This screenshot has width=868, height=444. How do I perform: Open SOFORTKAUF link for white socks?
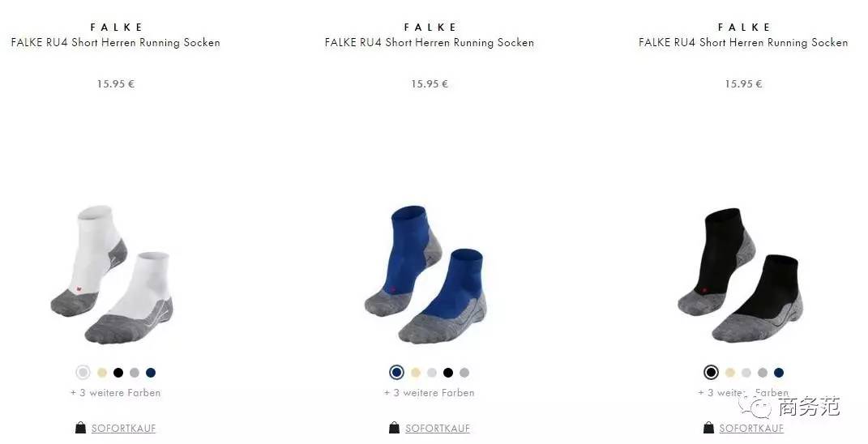click(123, 428)
